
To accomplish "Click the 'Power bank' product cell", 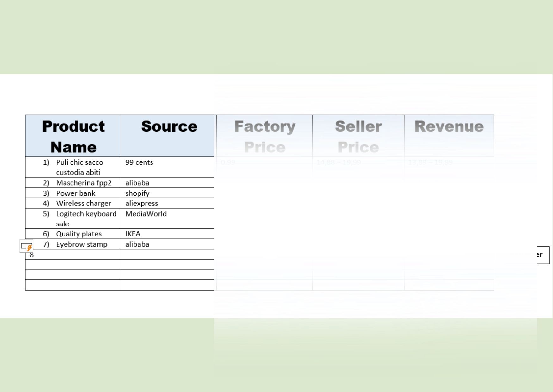I will (x=76, y=193).
